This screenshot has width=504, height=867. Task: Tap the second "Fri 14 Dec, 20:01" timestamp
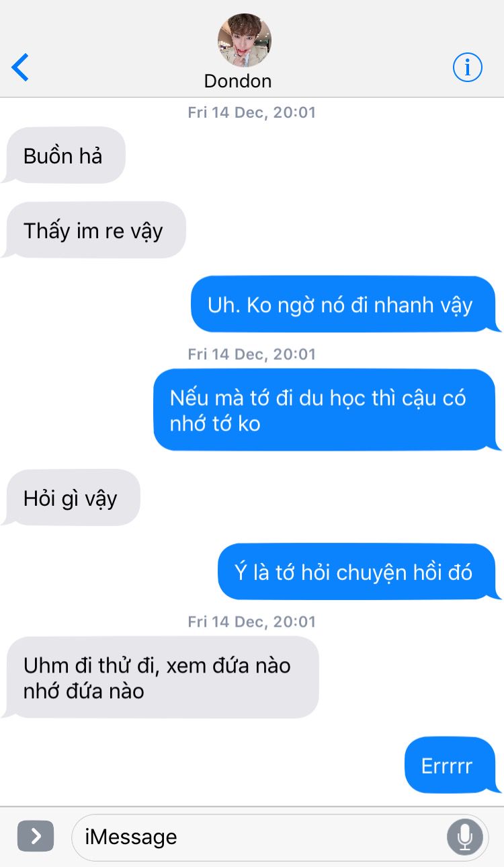252,354
